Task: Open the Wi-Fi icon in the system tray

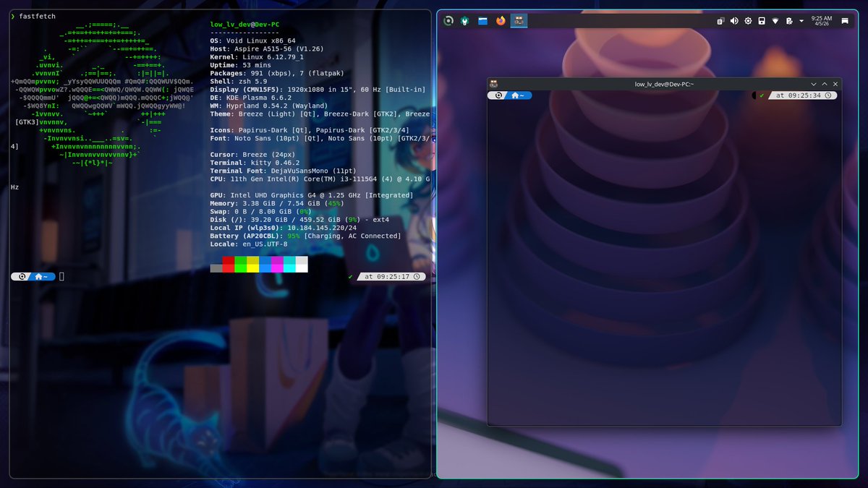Action: coord(775,21)
